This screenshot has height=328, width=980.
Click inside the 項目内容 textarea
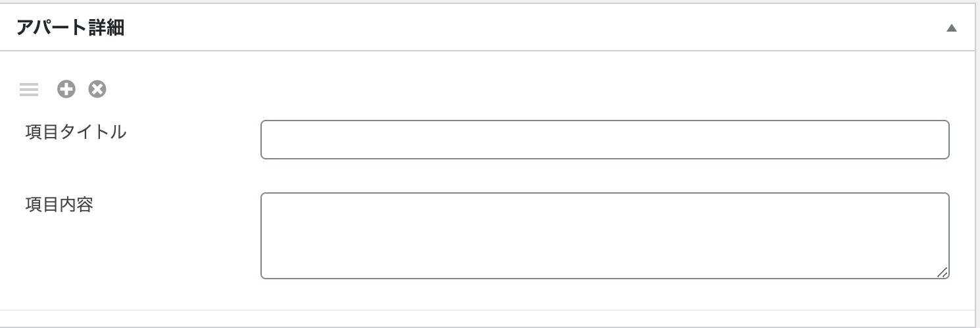point(604,235)
